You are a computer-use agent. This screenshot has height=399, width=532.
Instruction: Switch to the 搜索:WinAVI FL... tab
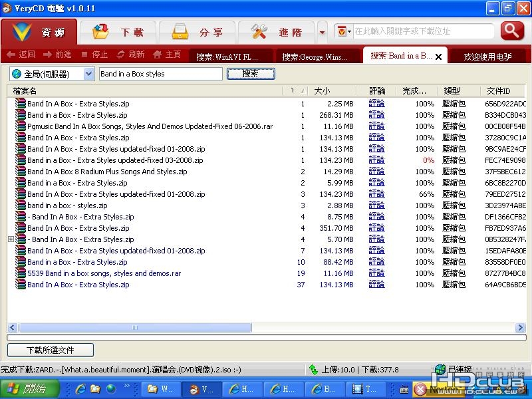[x=230, y=57]
